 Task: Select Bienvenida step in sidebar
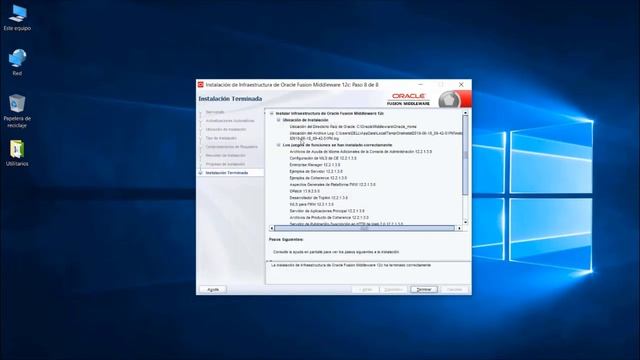click(215, 112)
